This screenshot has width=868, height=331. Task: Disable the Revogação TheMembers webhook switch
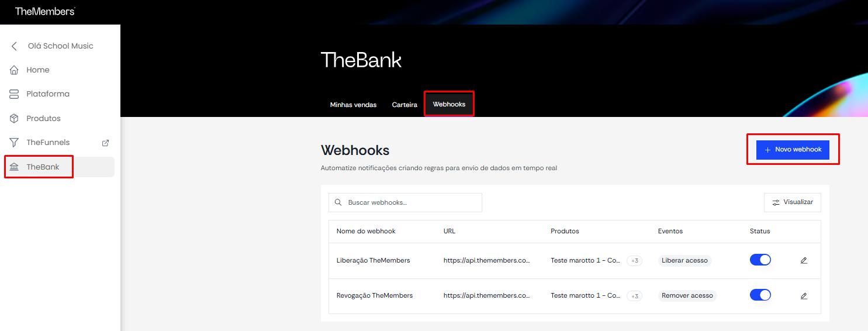pos(760,295)
